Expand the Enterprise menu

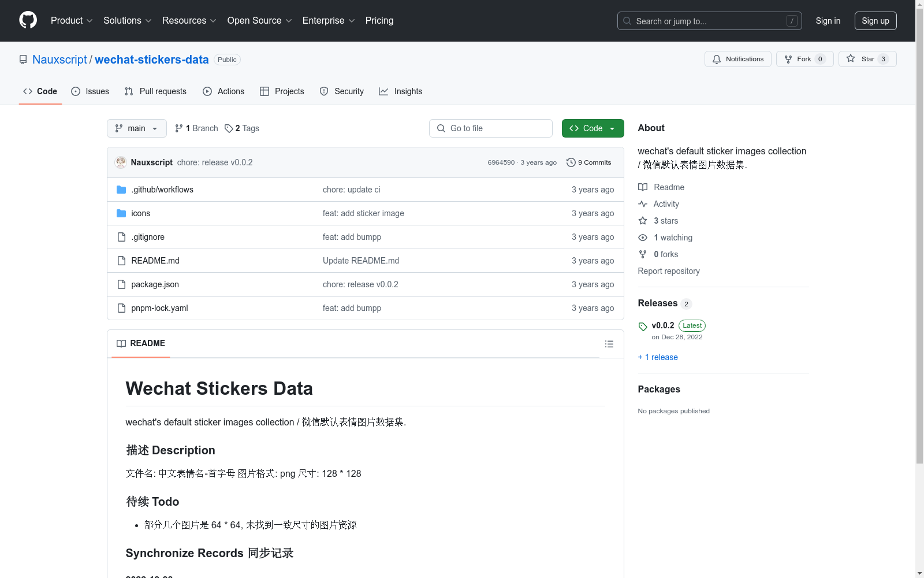(329, 21)
